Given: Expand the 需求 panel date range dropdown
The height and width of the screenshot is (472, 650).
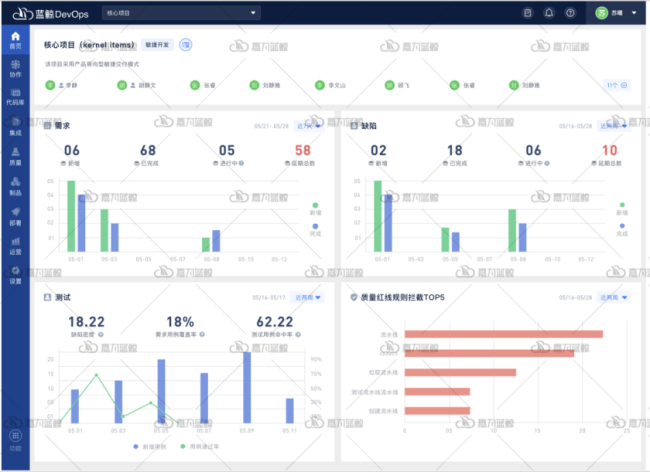Looking at the screenshot, I should [x=308, y=126].
